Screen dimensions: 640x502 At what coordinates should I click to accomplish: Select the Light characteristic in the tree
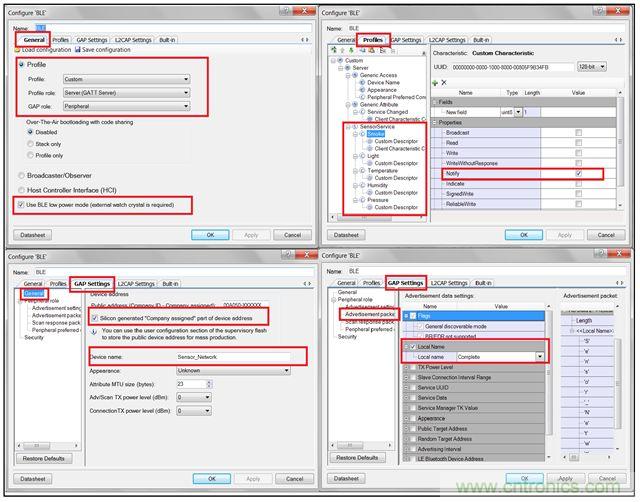(x=373, y=156)
